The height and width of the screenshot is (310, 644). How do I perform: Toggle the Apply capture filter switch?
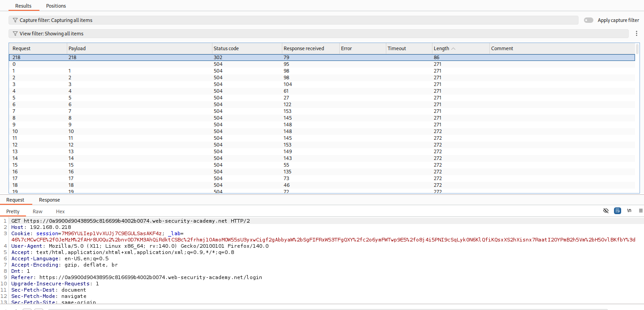tap(588, 20)
